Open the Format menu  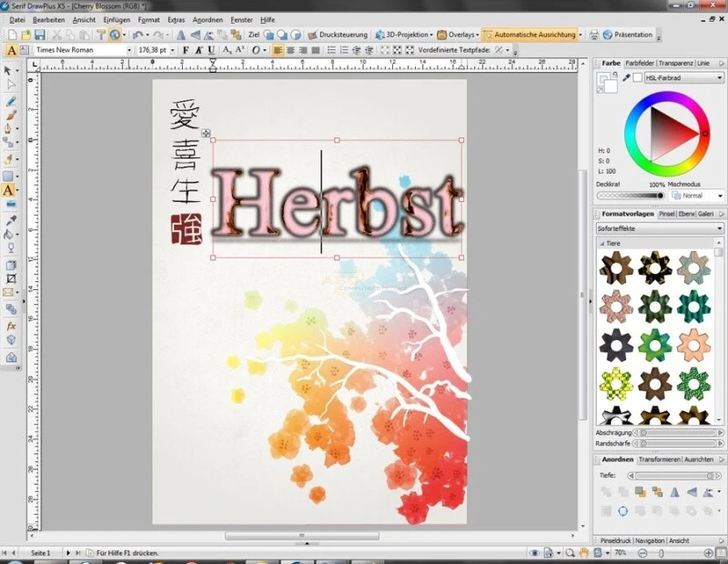(x=148, y=19)
